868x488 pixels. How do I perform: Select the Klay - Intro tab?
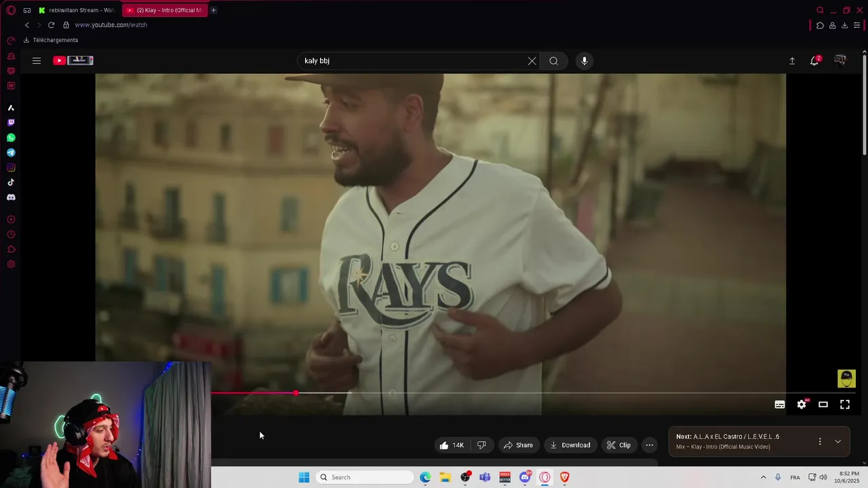(165, 10)
